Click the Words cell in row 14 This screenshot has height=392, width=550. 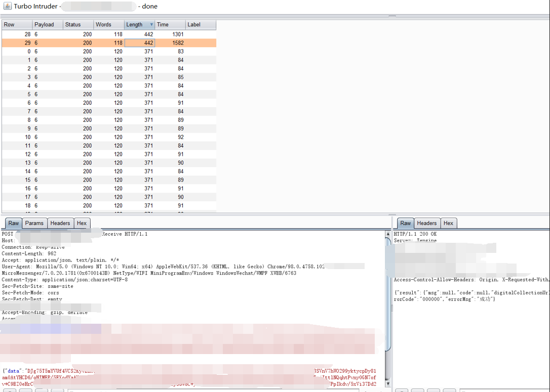pyautogui.click(x=109, y=171)
